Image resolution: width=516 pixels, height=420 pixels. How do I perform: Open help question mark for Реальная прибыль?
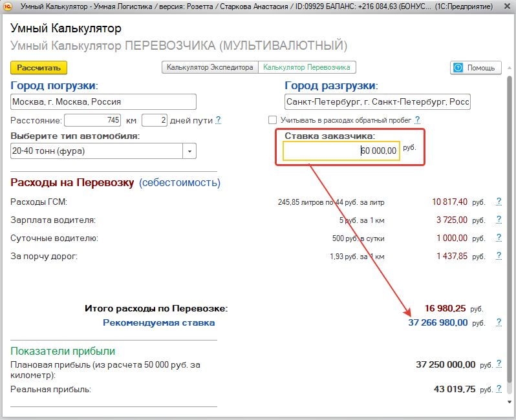(499, 389)
